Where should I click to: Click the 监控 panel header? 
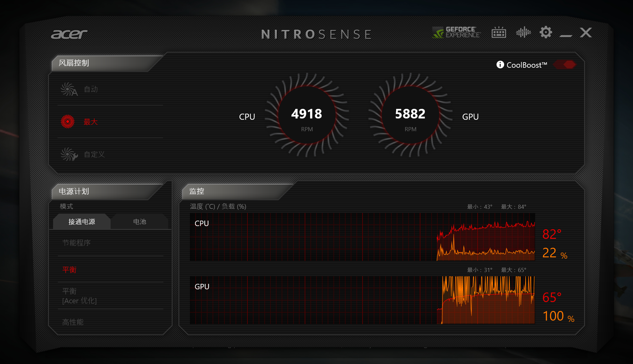[x=238, y=192]
